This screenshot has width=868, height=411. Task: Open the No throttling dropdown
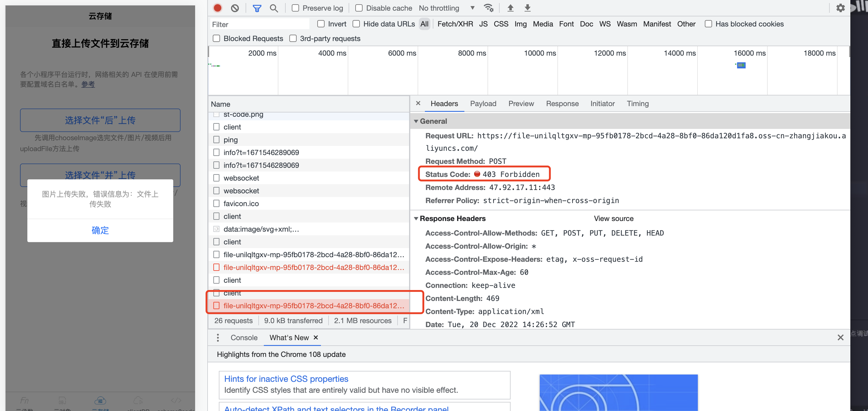[446, 8]
